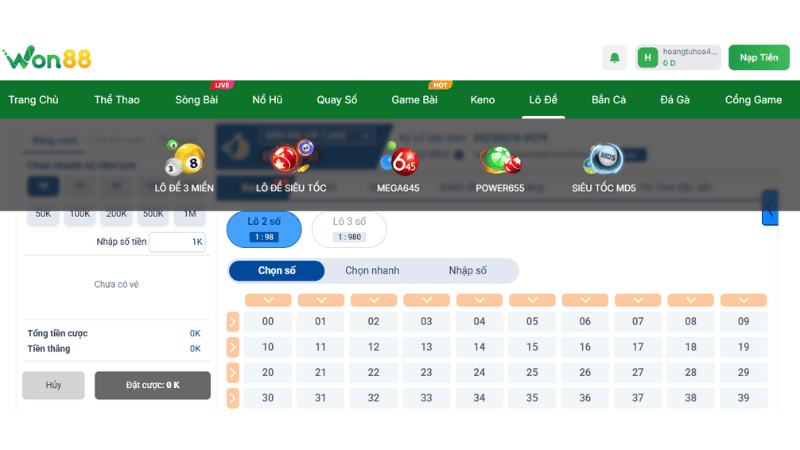Click the Đặt cược bet button
Image resolution: width=800 pixels, height=450 pixels.
(x=153, y=385)
